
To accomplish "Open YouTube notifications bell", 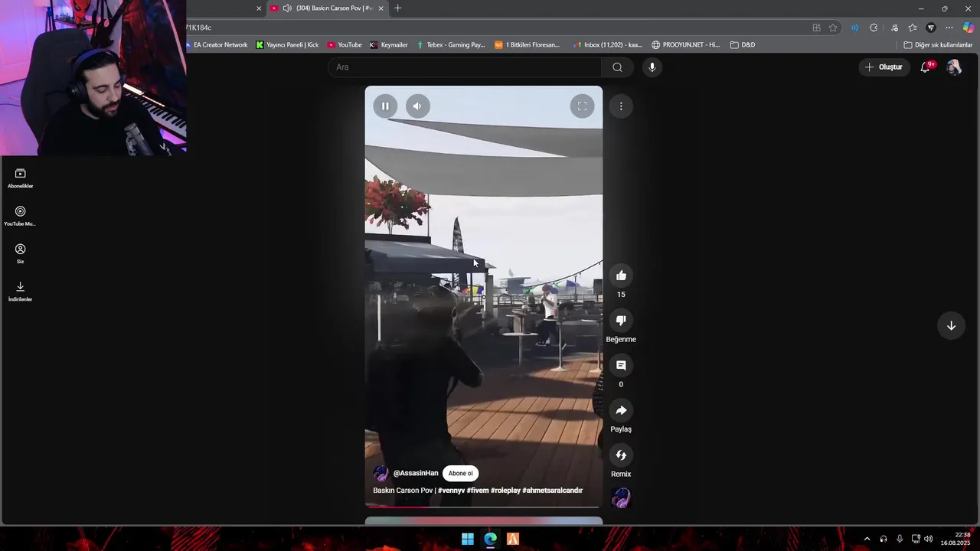I will coord(925,67).
